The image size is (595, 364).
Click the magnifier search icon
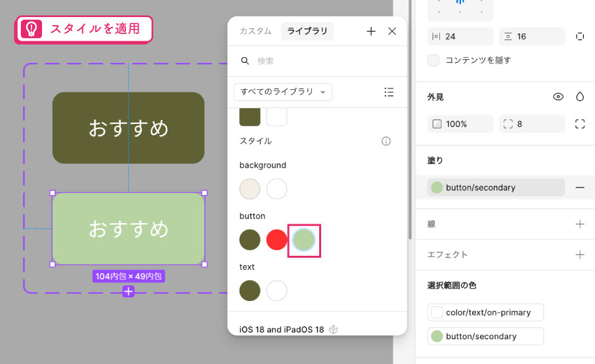(245, 60)
